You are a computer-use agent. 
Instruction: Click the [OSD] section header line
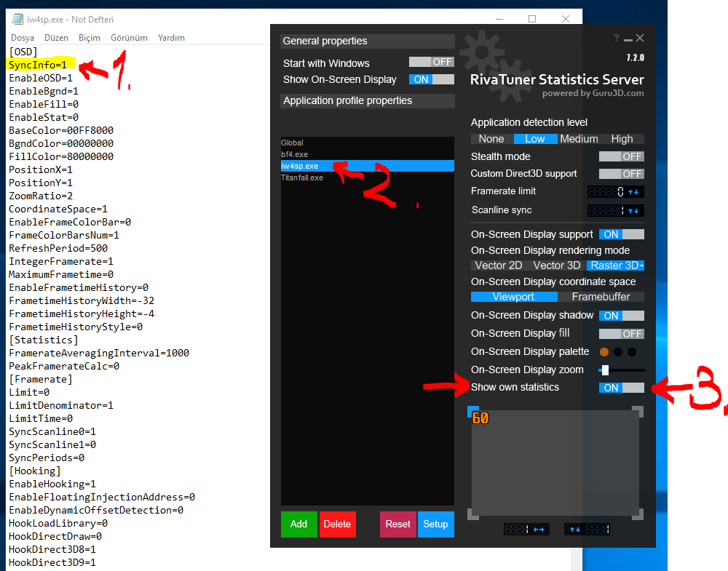[23, 52]
